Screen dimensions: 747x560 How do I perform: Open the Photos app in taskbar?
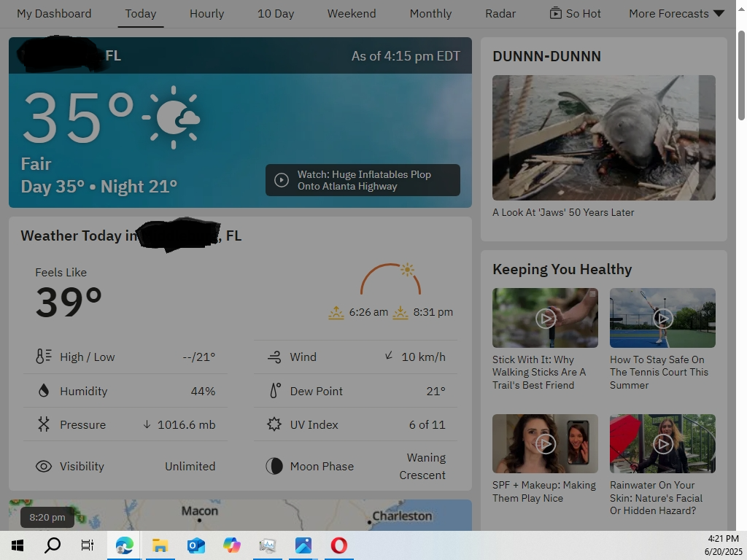[303, 545]
